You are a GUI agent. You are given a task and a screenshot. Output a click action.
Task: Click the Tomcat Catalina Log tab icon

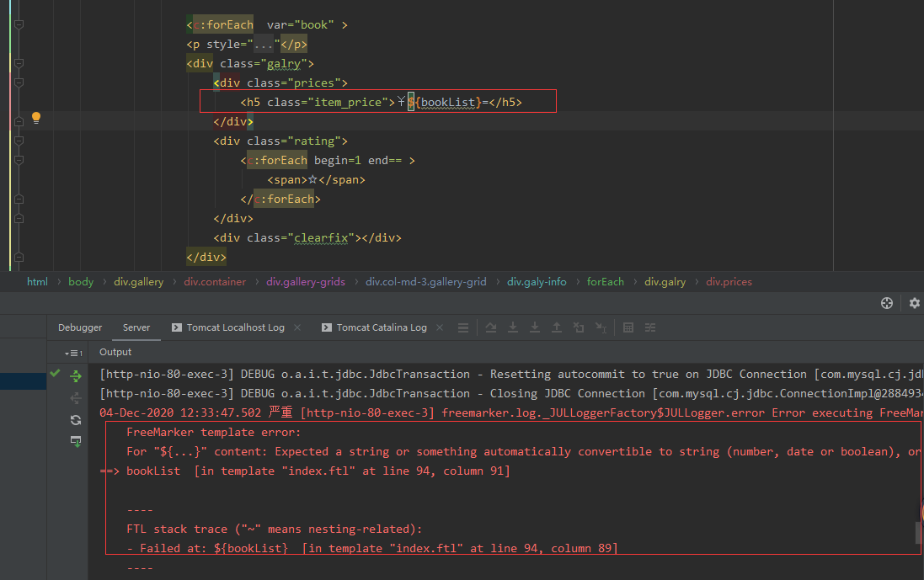327,327
